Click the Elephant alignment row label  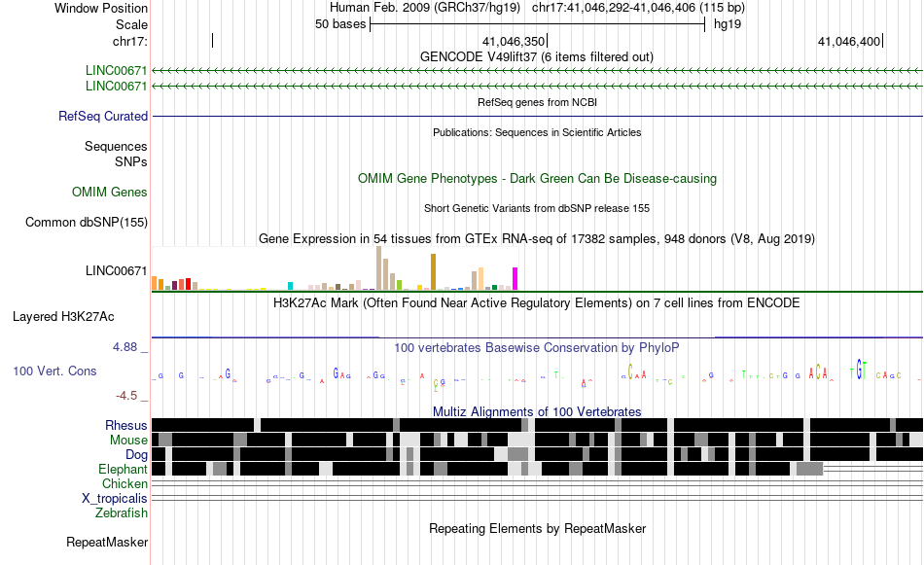pyautogui.click(x=123, y=469)
